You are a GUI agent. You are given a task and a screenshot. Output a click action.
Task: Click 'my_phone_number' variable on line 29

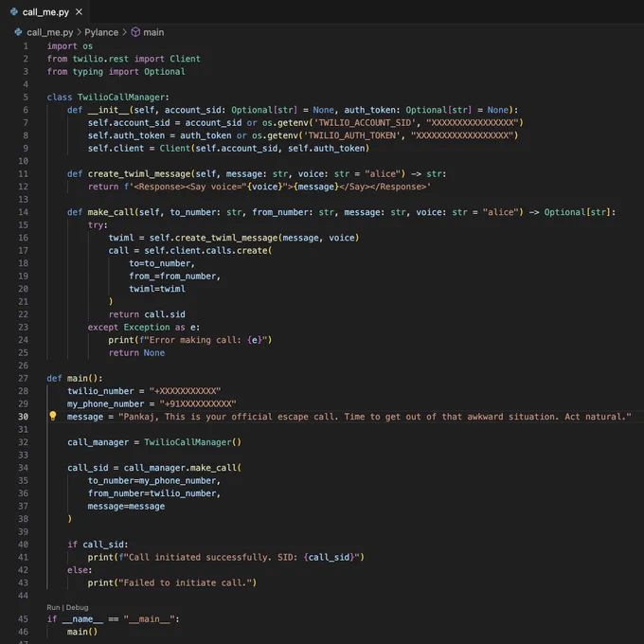click(x=105, y=403)
